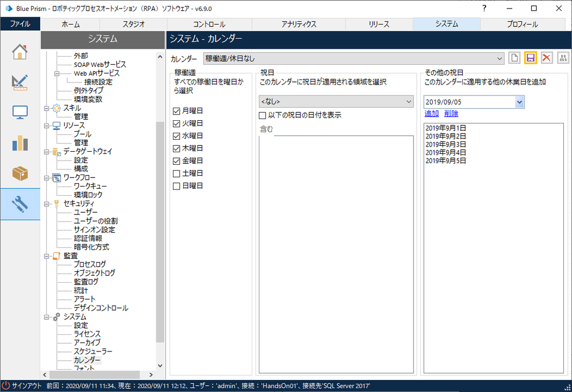Click the 追加 link to add a holiday
Viewport: 572px width, 392px height.
point(432,113)
